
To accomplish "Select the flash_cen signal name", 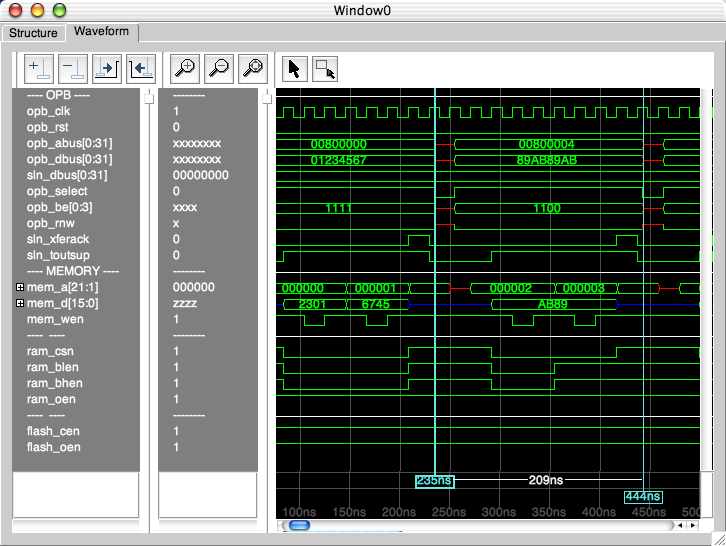I will [54, 431].
